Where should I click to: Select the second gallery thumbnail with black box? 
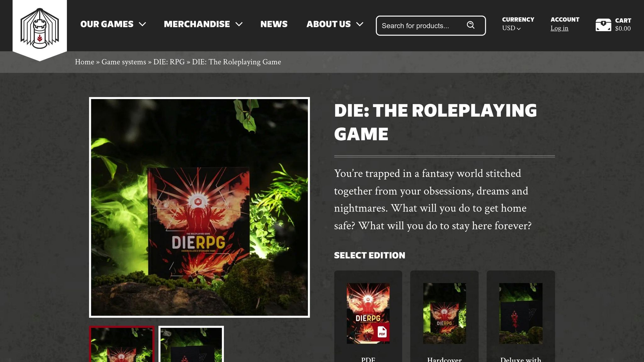pos(191,344)
